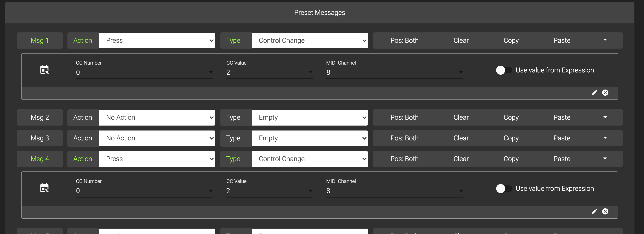Viewport: 644px width, 234px height.
Task: Click the pencil edit icon for Msg 4
Action: tap(594, 211)
